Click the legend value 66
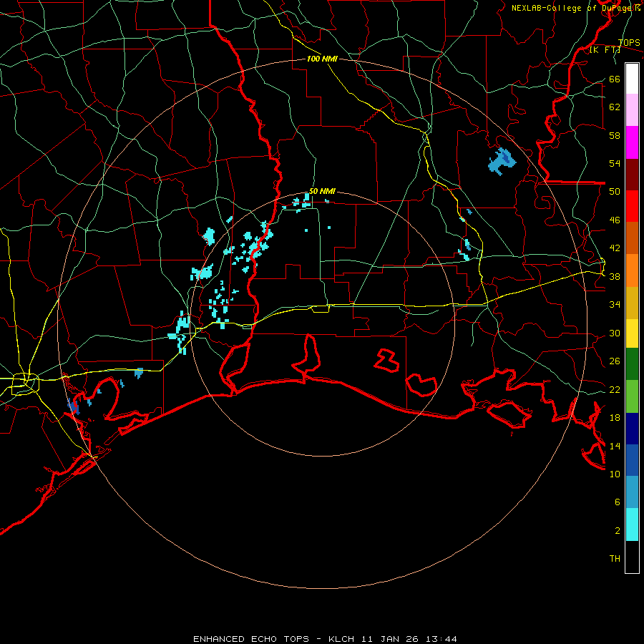The image size is (644, 644). coord(615,79)
